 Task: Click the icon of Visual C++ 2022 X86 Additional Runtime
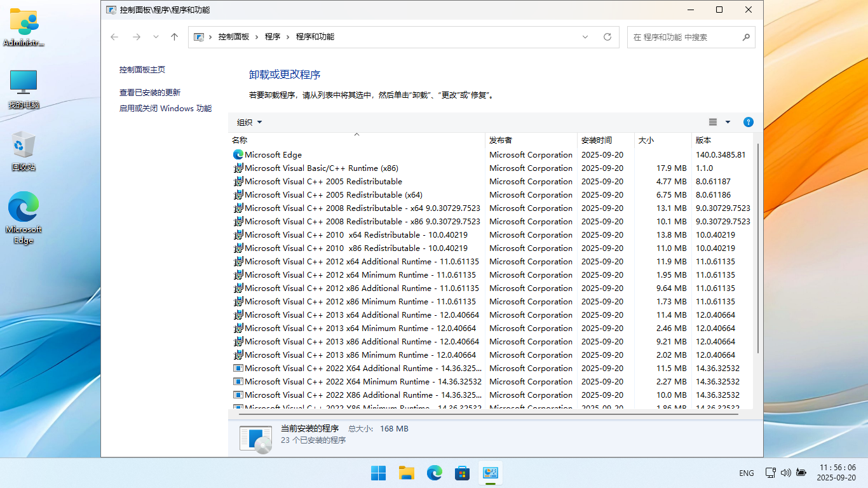point(238,395)
